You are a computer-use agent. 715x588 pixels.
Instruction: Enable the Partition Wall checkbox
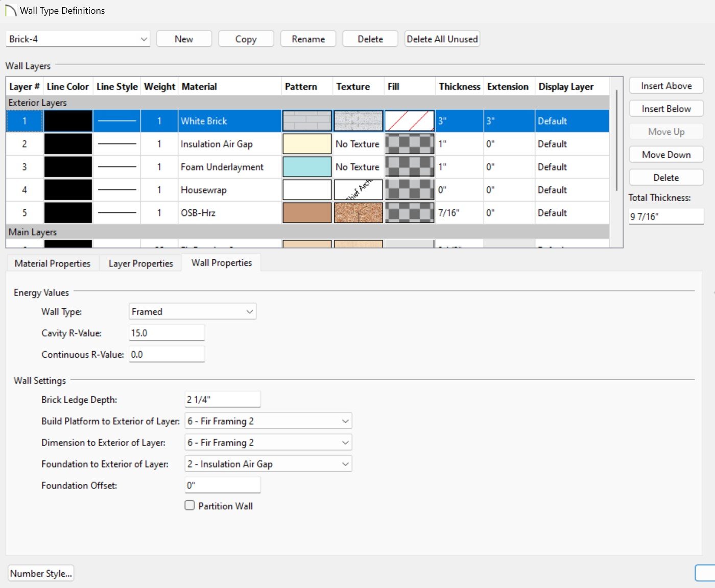pos(190,505)
